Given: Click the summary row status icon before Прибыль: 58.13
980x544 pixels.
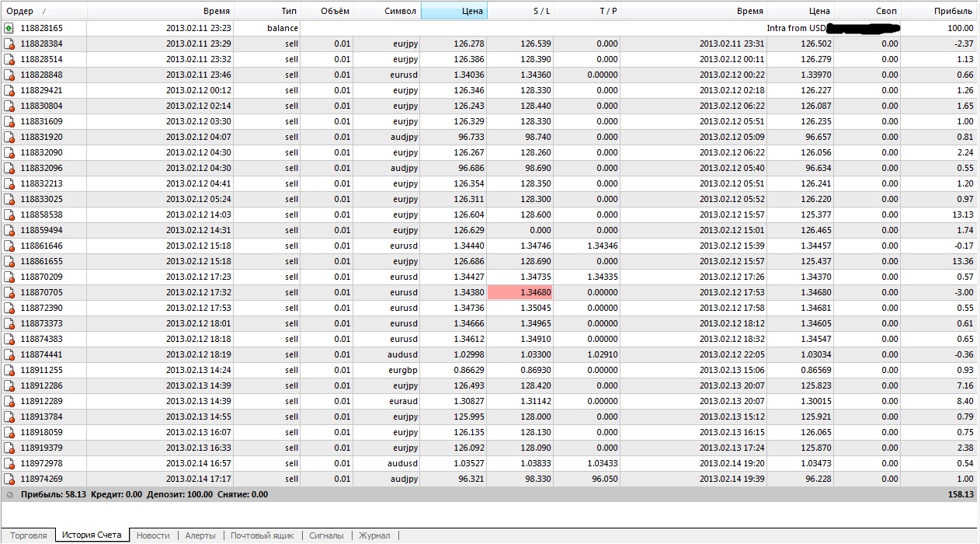Looking at the screenshot, I should click(x=9, y=494).
